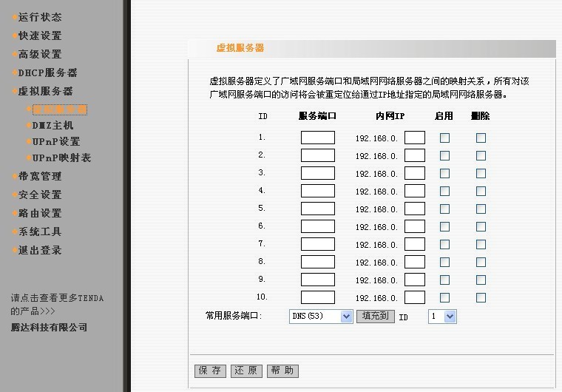This screenshot has width=562, height=392.
Task: Enable rule 8 with the 启用 checkbox
Action: point(445,262)
